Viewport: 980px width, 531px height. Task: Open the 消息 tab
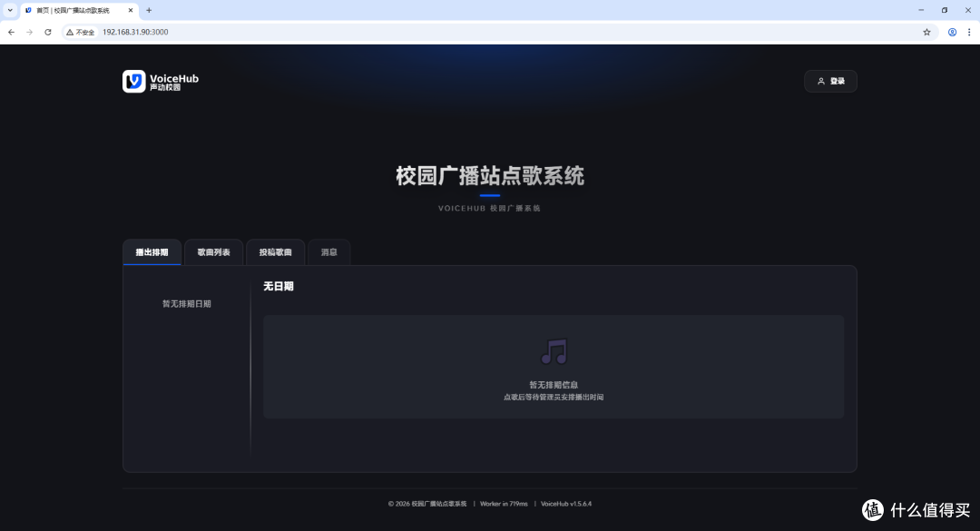coord(328,252)
